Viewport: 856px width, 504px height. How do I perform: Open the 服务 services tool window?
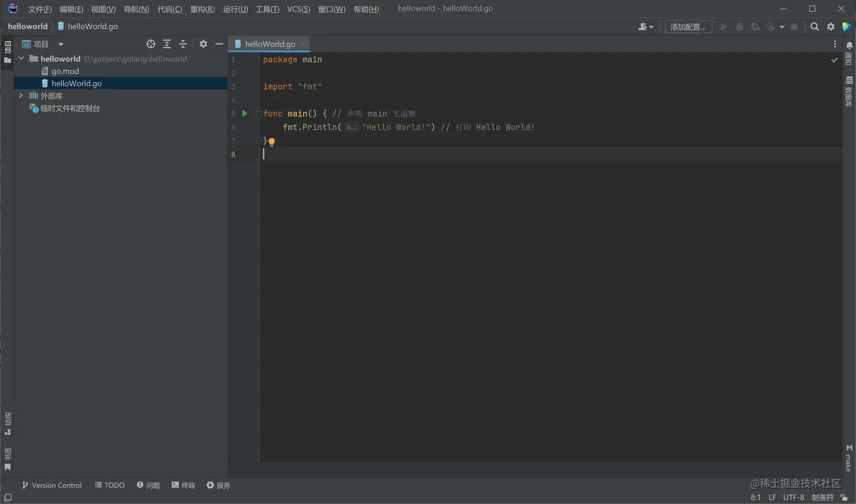pos(219,485)
